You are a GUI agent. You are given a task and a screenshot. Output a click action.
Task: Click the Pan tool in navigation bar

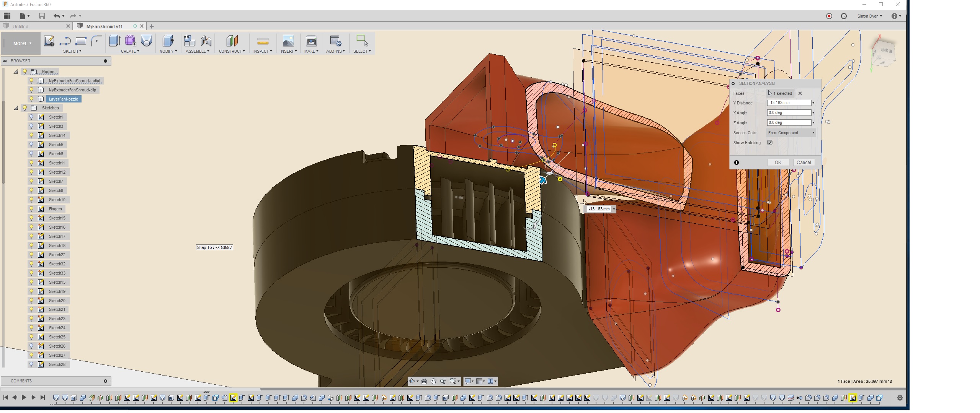[434, 381]
